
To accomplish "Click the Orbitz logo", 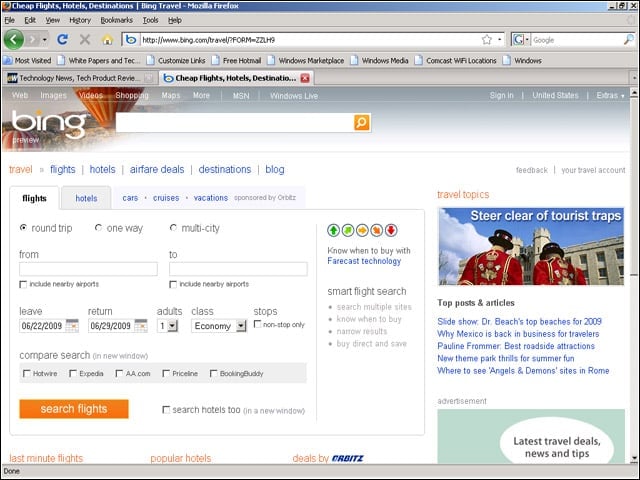I will tap(347, 458).
